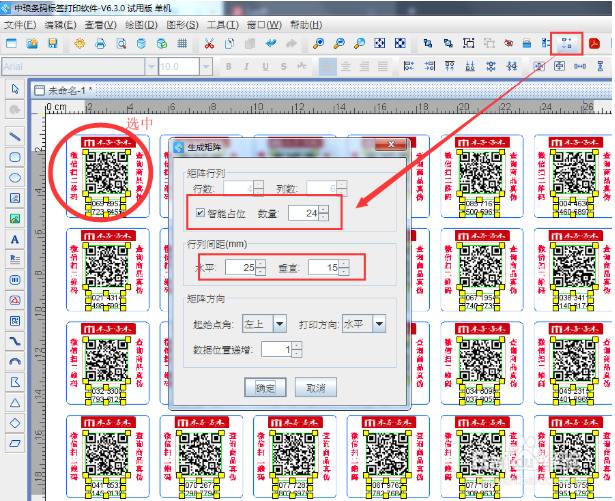Screen dimensions: 615x501
Task: Switch to the 未命名-1 document tab
Action: click(x=64, y=91)
